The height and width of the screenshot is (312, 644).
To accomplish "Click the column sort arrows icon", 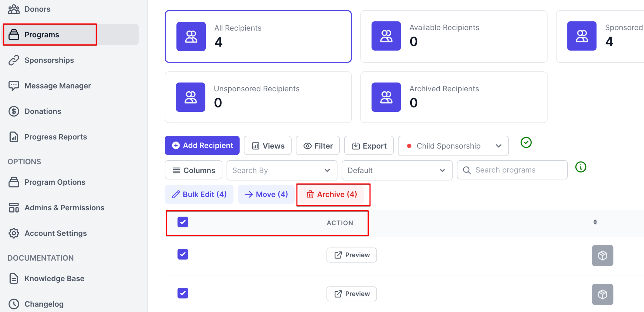I will [x=595, y=222].
